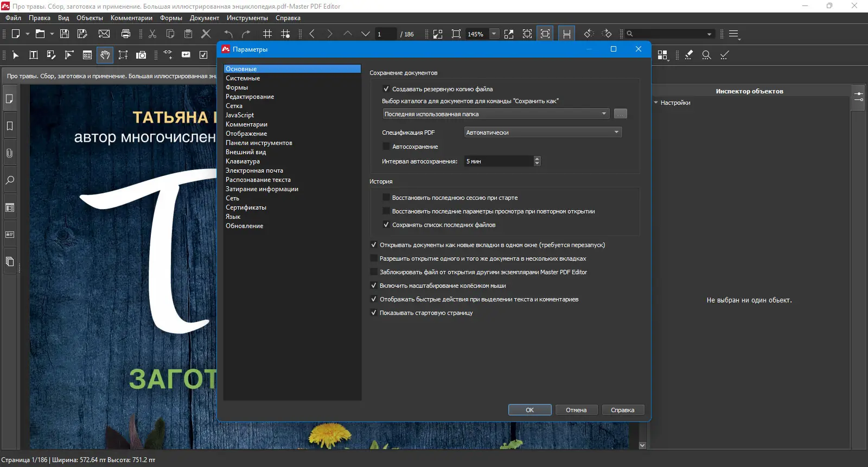
Task: Open the zoom level 145% dropdown
Action: click(494, 34)
